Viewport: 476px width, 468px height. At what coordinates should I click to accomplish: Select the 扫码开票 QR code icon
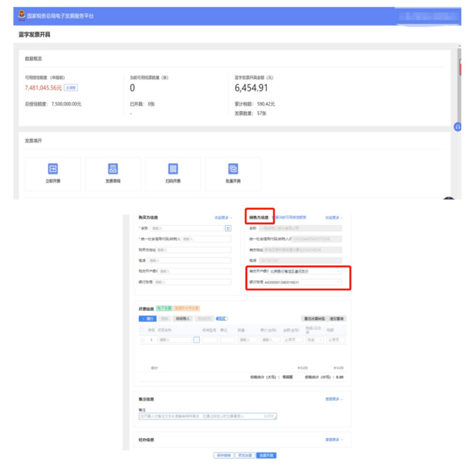173,169
